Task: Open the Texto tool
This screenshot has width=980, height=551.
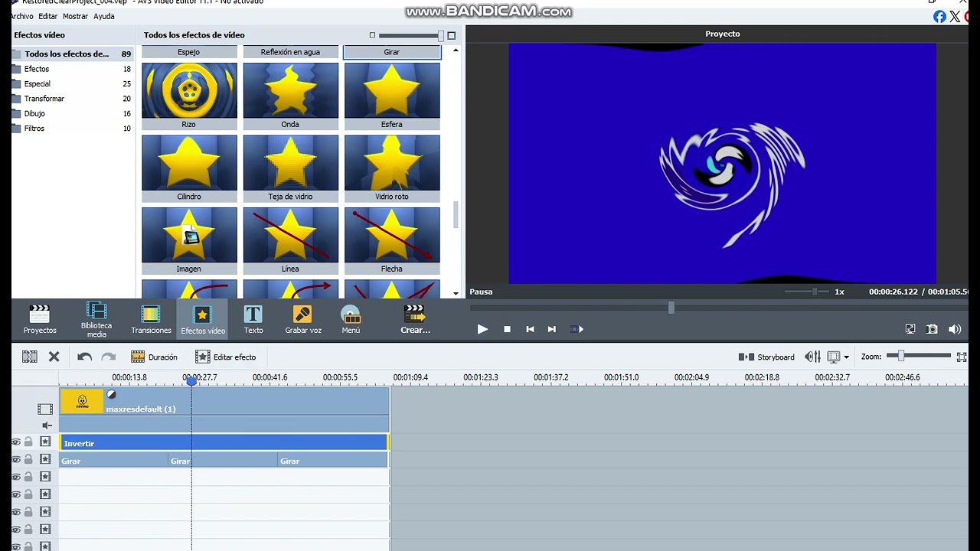Action: (x=253, y=319)
